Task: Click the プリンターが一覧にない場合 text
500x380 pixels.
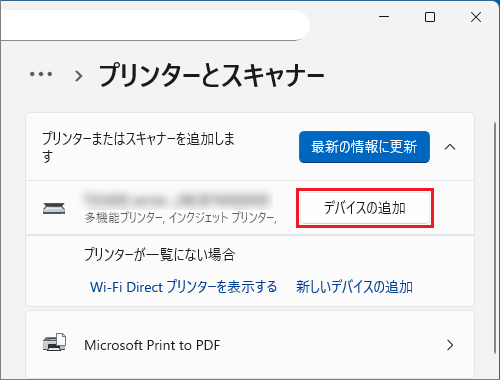Action: point(160,254)
